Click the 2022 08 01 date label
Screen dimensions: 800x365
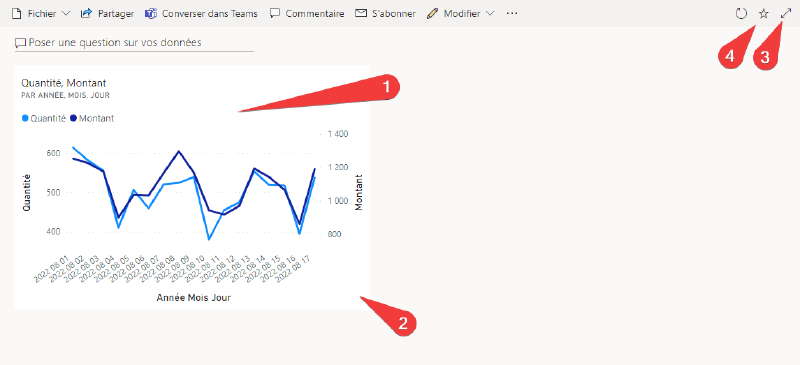(51, 268)
